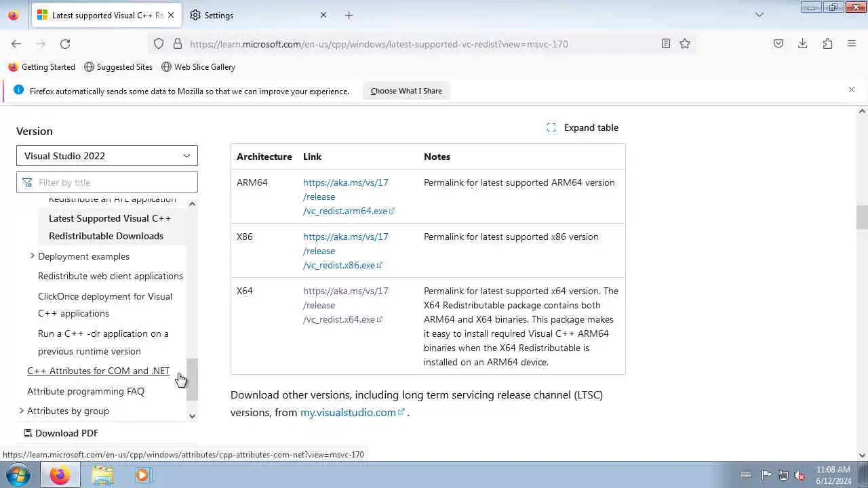Bookmark this page with the star icon

[x=685, y=44]
